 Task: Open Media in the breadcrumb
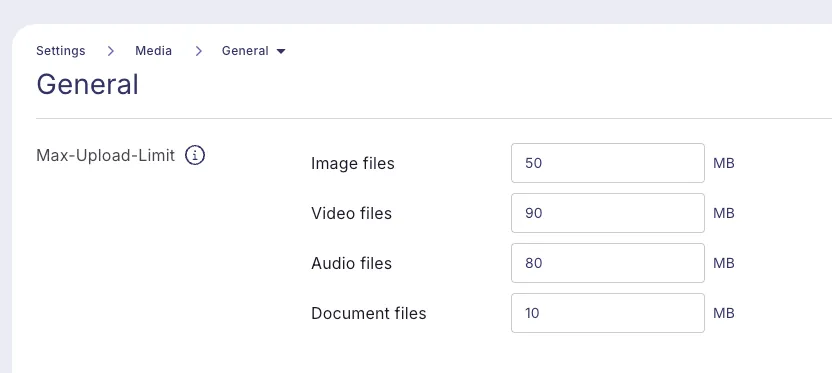(x=153, y=51)
